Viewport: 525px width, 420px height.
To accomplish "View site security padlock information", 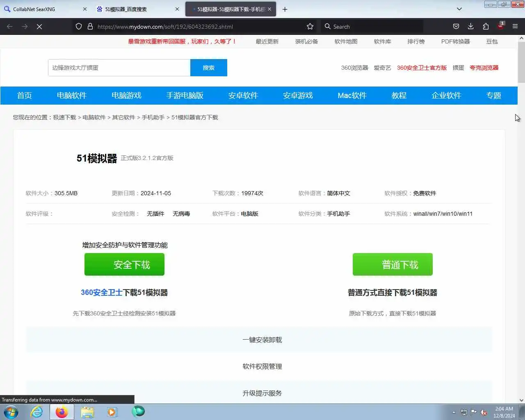I will pyautogui.click(x=90, y=26).
